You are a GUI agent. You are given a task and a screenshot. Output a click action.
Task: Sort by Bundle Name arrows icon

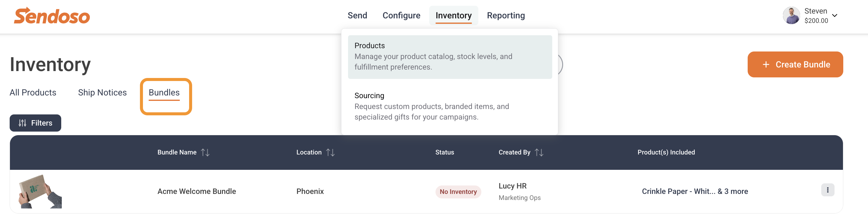[x=205, y=152]
